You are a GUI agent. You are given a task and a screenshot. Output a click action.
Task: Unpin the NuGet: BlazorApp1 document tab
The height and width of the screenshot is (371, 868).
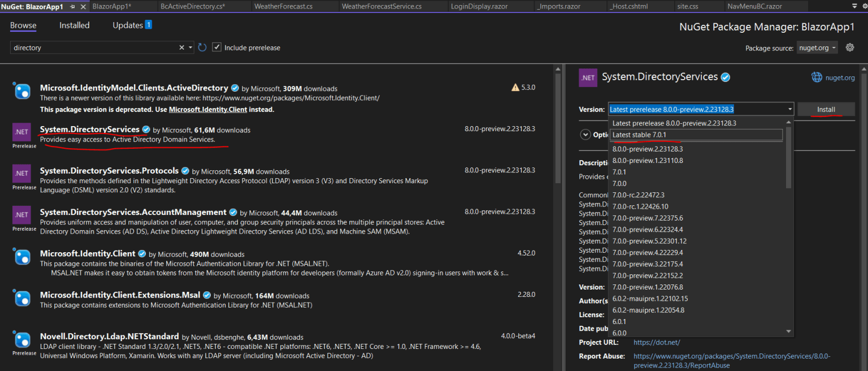pos(72,7)
